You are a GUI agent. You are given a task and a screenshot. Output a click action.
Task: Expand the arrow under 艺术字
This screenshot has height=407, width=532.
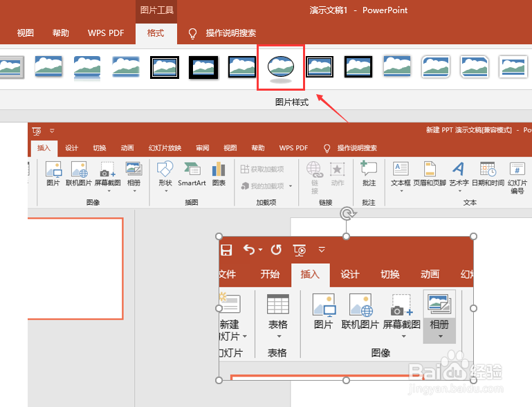click(x=460, y=191)
